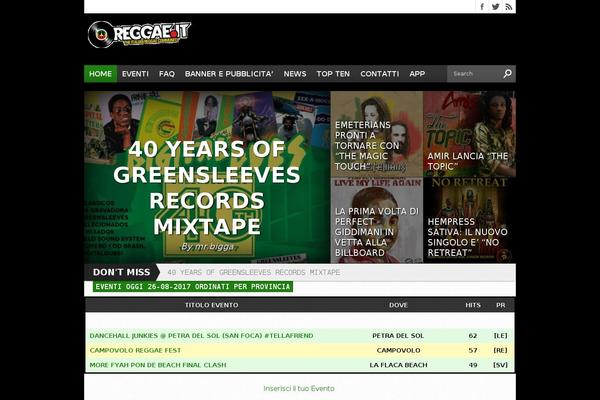Focus the Search input field
The image size is (600, 400).
[x=475, y=73]
